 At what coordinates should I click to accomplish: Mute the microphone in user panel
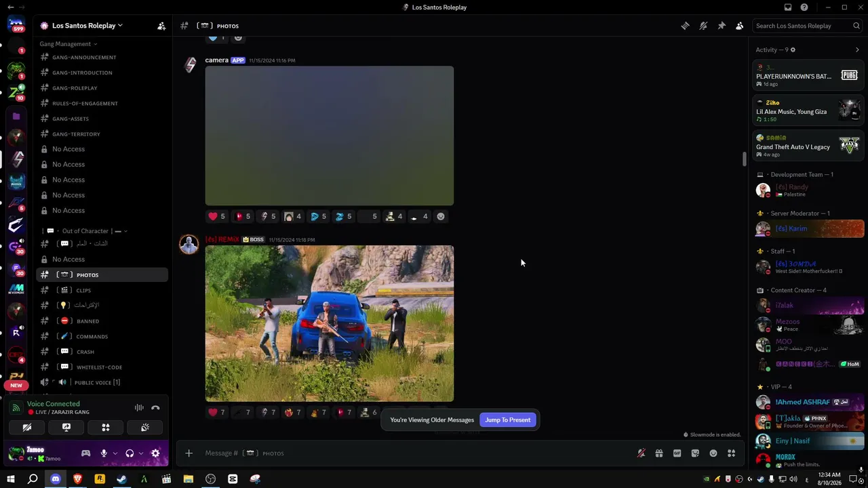[x=104, y=453]
